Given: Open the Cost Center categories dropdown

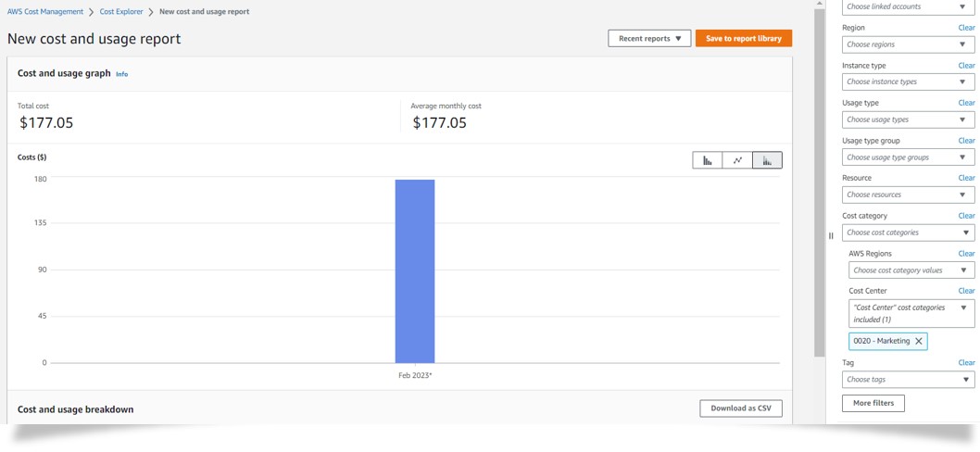Looking at the screenshot, I should click(x=911, y=313).
